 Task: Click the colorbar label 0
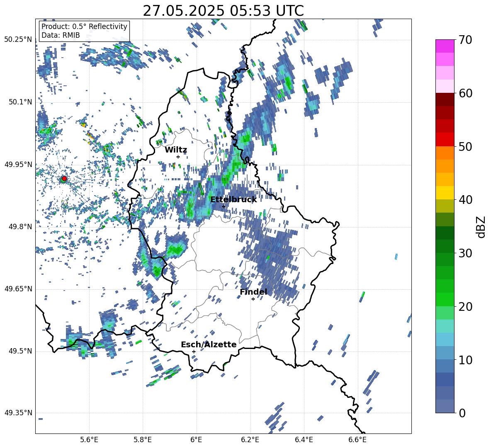tap(462, 413)
